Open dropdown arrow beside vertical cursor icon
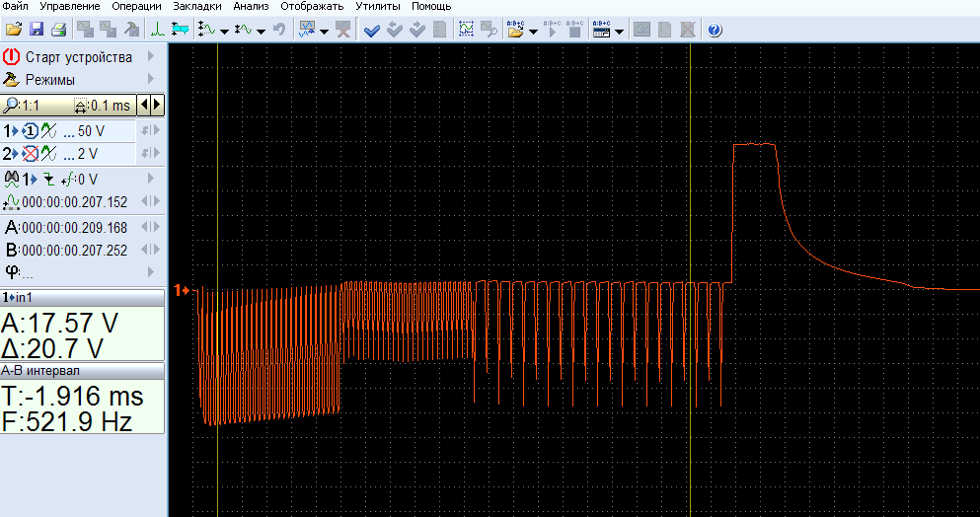 [x=224, y=31]
